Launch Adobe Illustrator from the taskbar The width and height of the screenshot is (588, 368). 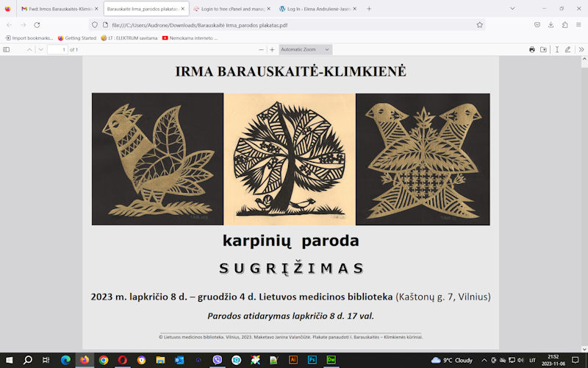293,360
